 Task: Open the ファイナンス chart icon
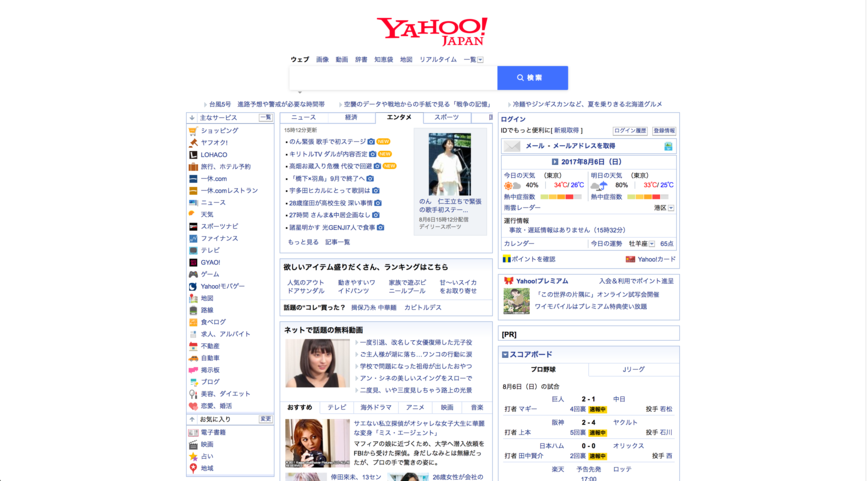(193, 238)
